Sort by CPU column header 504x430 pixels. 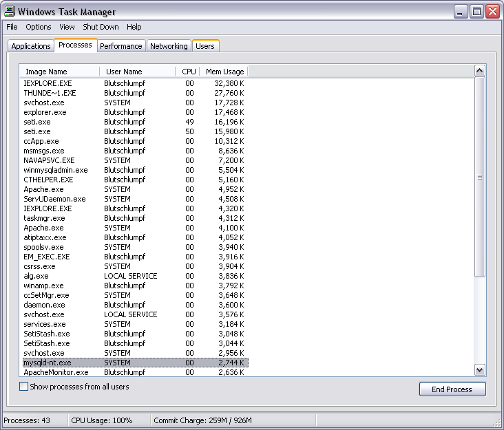click(188, 72)
